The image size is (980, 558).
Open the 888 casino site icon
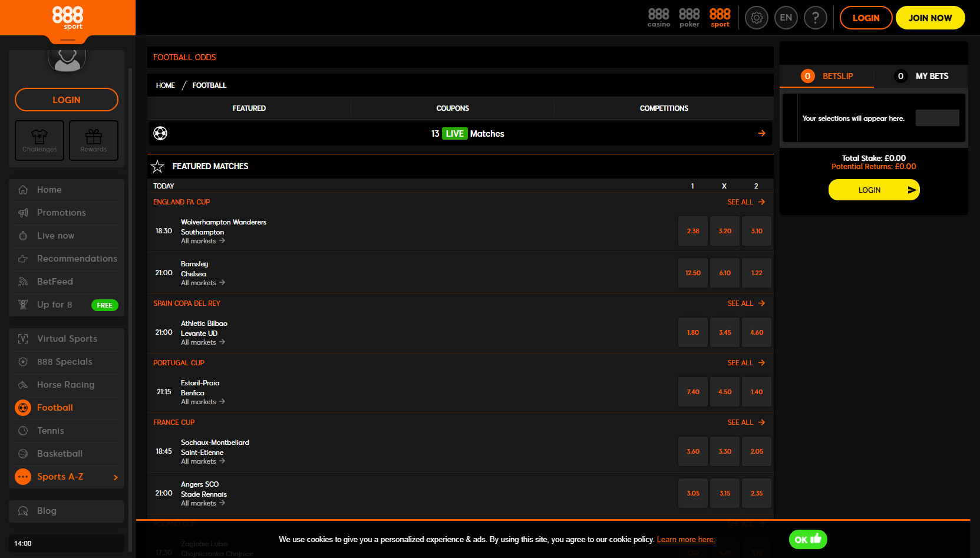click(x=659, y=18)
